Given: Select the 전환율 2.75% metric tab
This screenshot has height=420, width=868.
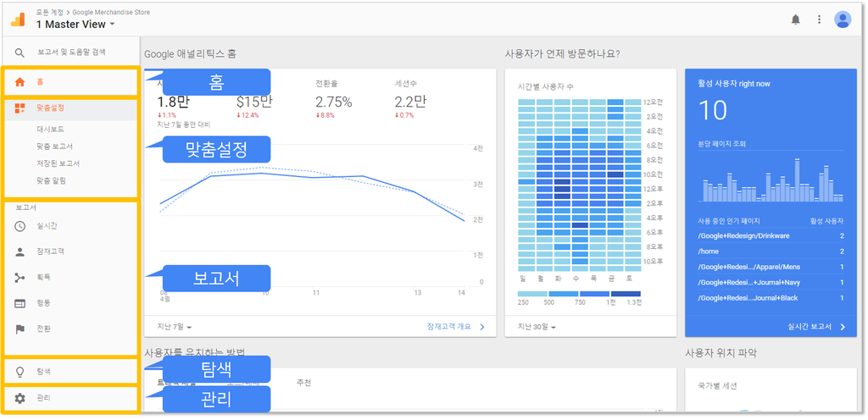Looking at the screenshot, I should pyautogui.click(x=334, y=98).
